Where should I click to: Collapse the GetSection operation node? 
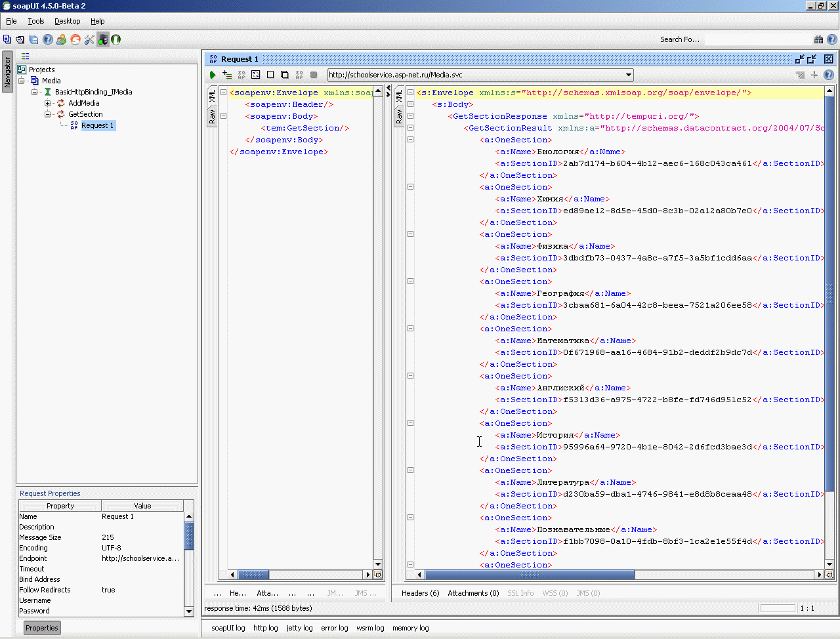pos(48,114)
